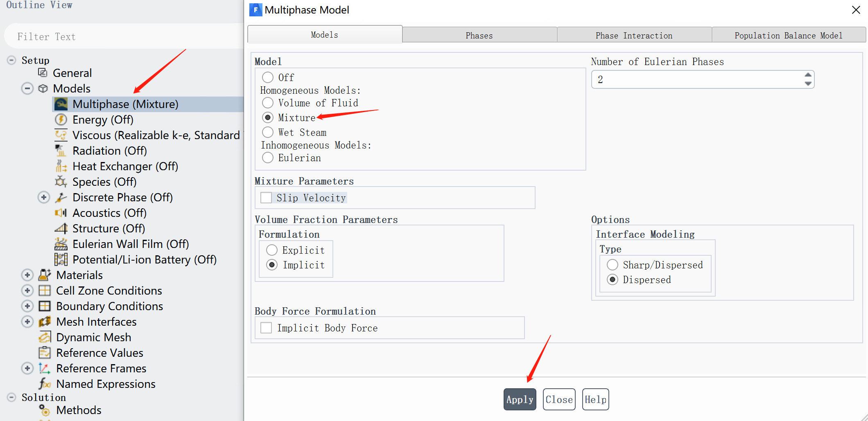The height and width of the screenshot is (421, 868).
Task: Click the Potential/Li-ion Battery icon
Action: click(x=61, y=260)
